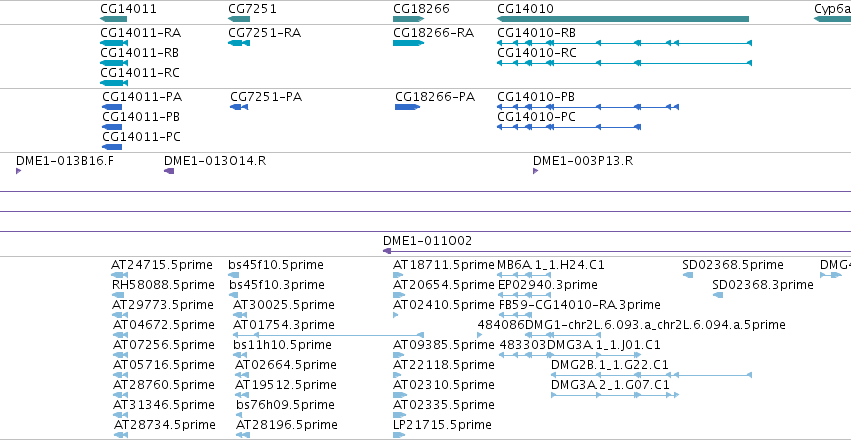Screen dimensions: 851x440
Task: Click 484086DMG1-chr2L.6.093.a_chr2L.6.094.a.5prime label
Action: [631, 325]
